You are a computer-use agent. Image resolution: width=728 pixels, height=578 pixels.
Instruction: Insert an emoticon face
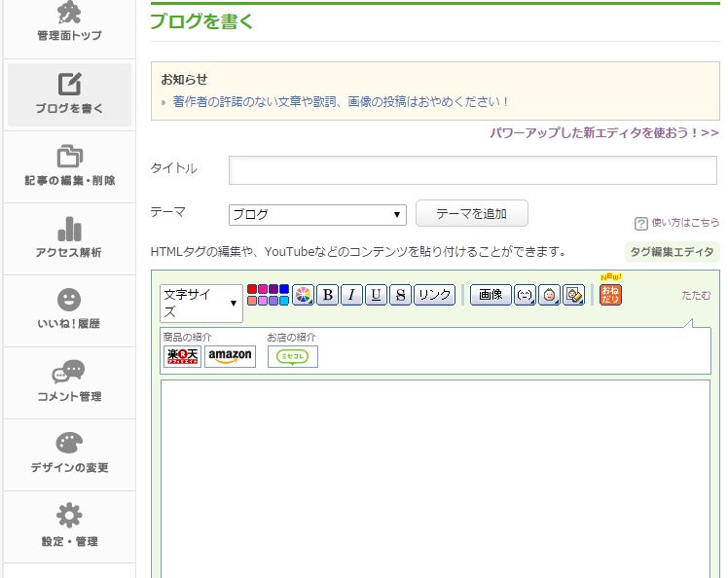click(x=525, y=295)
